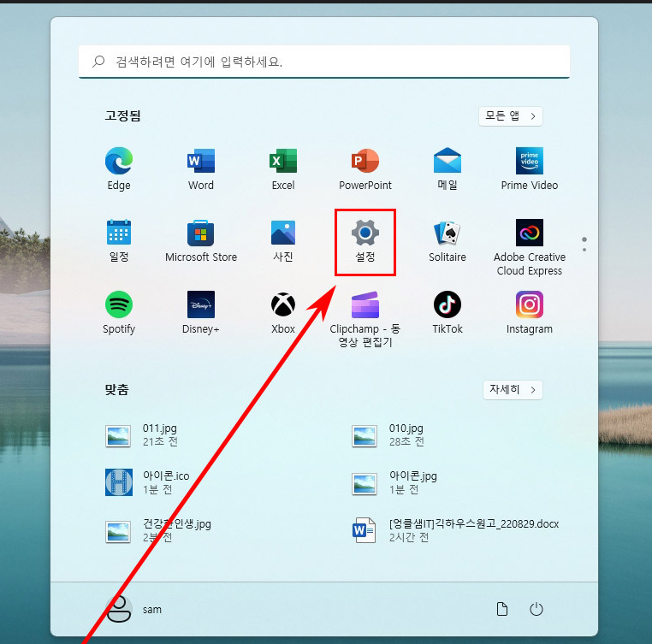
Task: Open the 사진 (Photos) app
Action: 283,240
